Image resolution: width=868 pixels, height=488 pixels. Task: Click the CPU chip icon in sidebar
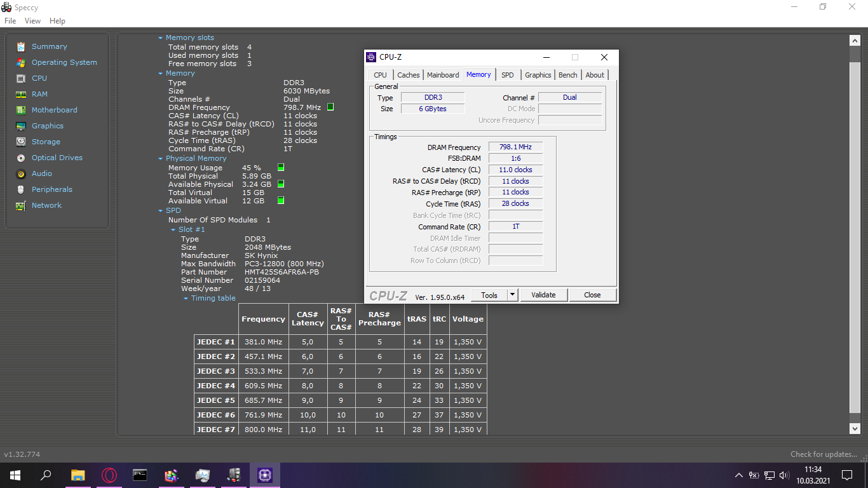click(21, 78)
